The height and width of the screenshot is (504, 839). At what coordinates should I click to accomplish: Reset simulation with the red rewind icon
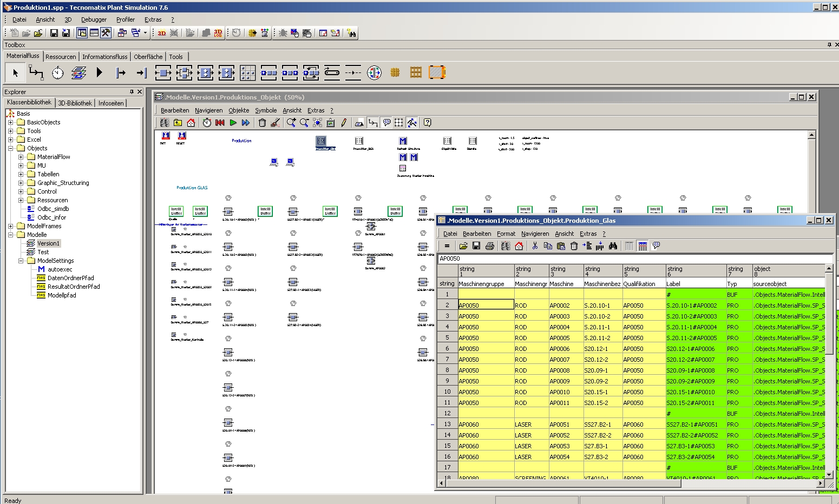tap(220, 123)
